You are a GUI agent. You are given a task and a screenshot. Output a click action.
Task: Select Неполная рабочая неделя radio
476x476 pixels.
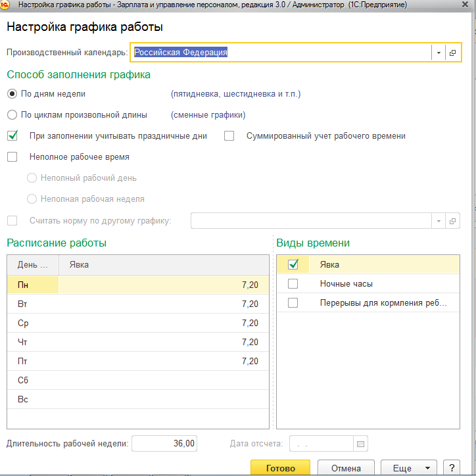[x=32, y=199]
